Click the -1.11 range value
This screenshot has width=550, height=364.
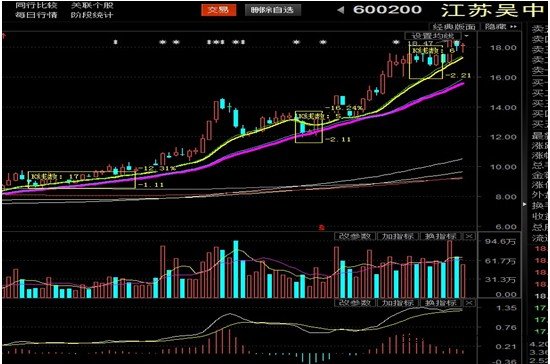pyautogui.click(x=152, y=185)
